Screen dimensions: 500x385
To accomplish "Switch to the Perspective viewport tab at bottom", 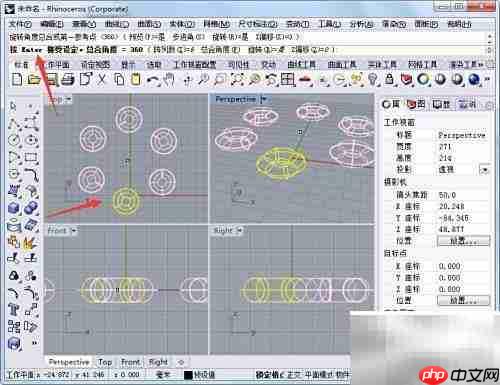I will tap(69, 362).
